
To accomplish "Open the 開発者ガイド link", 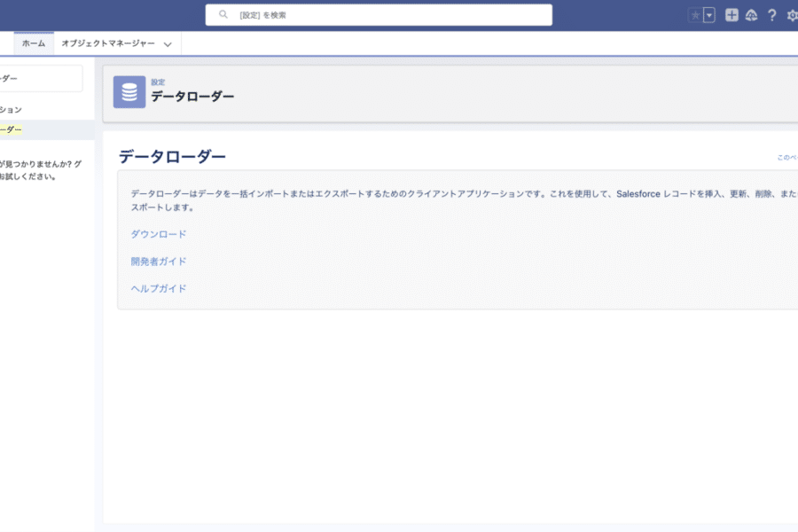I will 159,262.
